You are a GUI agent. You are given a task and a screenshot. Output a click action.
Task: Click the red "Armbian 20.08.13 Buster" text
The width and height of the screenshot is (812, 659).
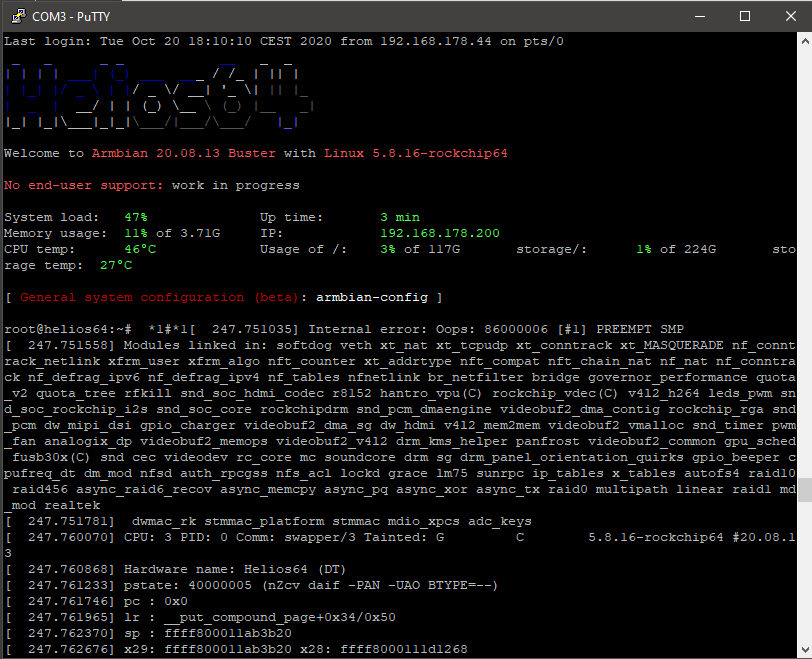184,154
